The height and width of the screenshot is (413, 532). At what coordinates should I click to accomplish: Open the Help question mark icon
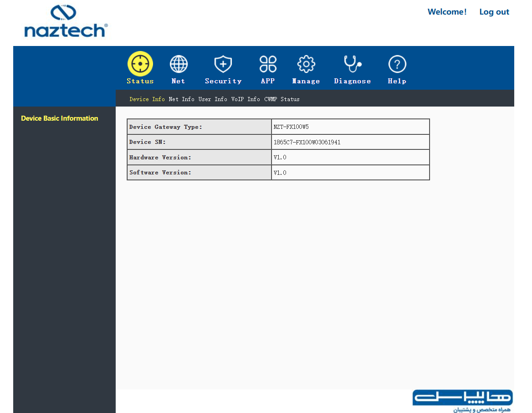397,64
